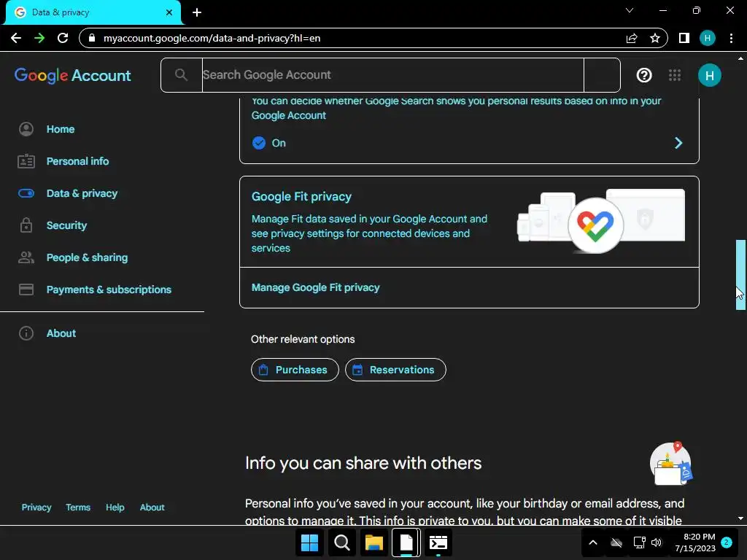Open the Home sidebar item
The image size is (747, 560).
[x=61, y=129]
